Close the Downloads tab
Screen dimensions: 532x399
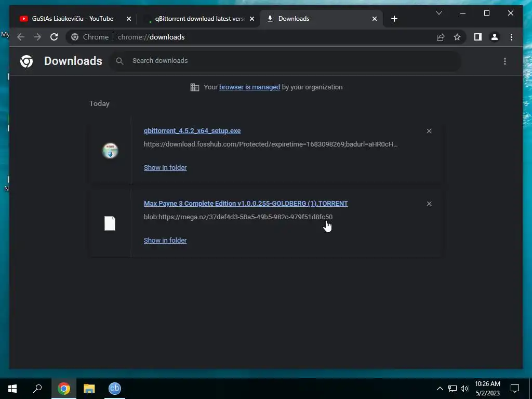pos(374,19)
